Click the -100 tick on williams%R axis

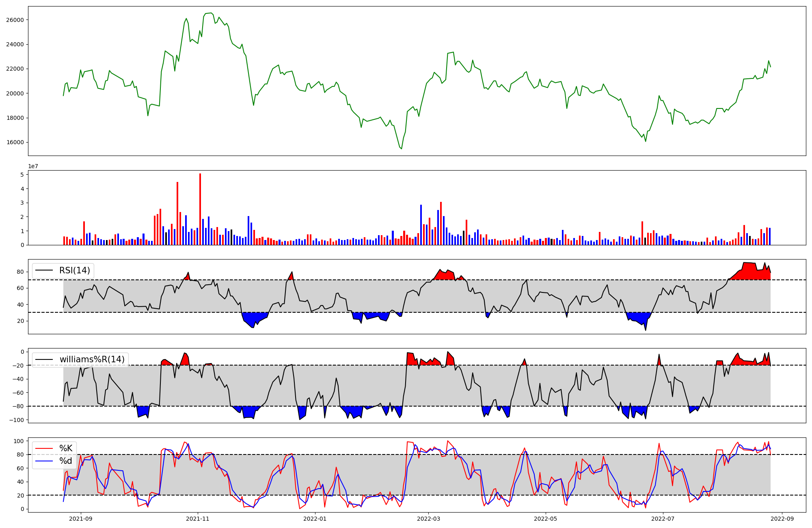click(x=16, y=420)
